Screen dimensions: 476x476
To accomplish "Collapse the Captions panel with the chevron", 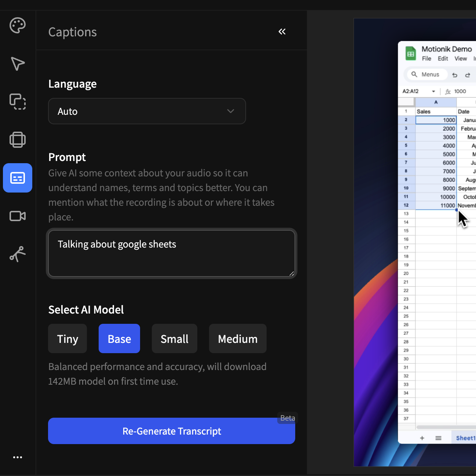I will tap(282, 32).
